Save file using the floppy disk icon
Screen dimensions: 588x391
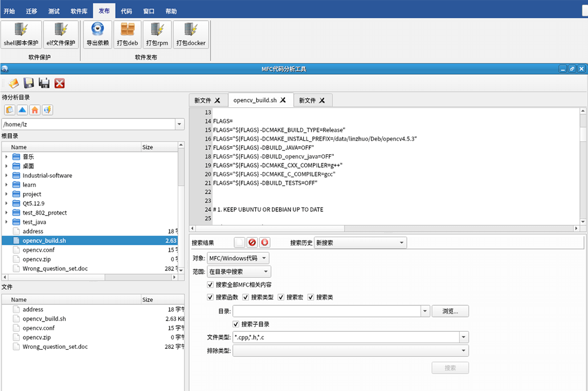(29, 83)
